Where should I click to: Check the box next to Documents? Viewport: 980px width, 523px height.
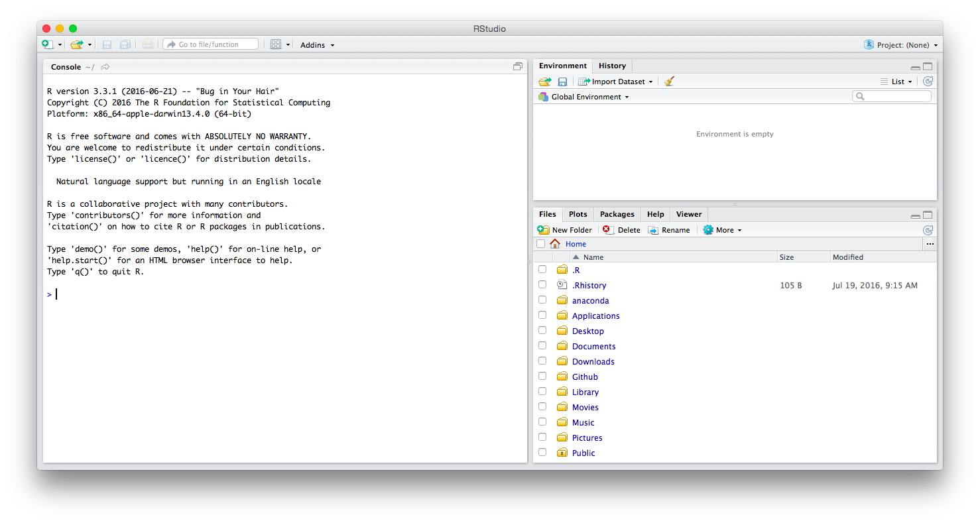542,345
